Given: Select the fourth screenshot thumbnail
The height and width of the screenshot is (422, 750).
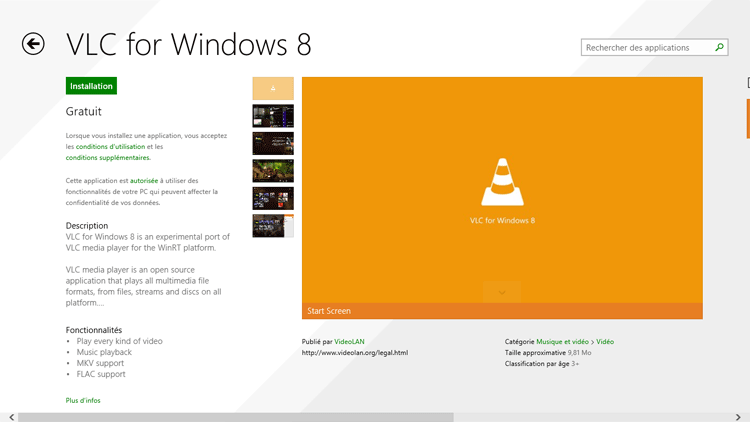Looking at the screenshot, I should click(273, 171).
